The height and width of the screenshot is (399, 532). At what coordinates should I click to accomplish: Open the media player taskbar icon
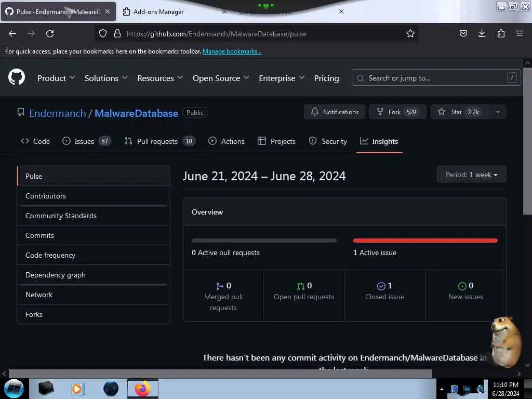(77, 389)
